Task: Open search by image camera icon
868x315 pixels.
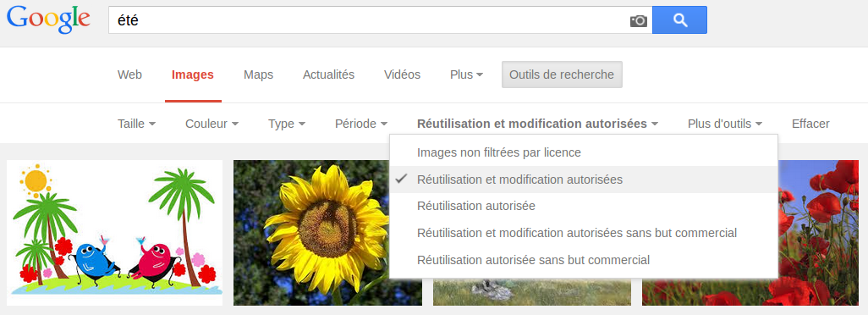Action: coord(638,21)
